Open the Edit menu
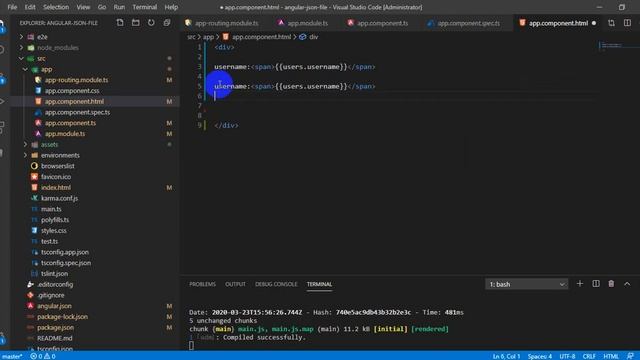 coord(30,7)
